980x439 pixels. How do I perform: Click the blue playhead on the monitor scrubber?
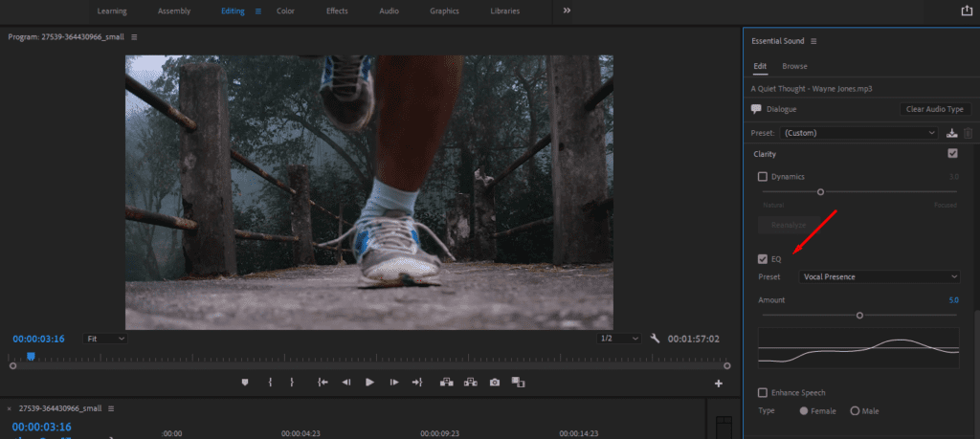click(31, 356)
